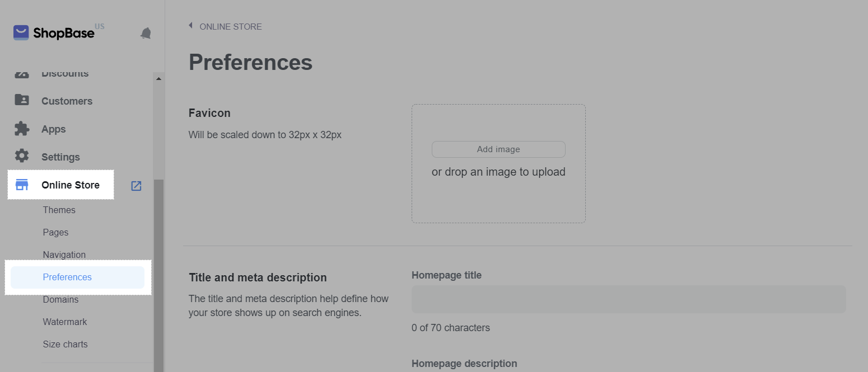
Task: Open Size charts page
Action: click(x=65, y=345)
